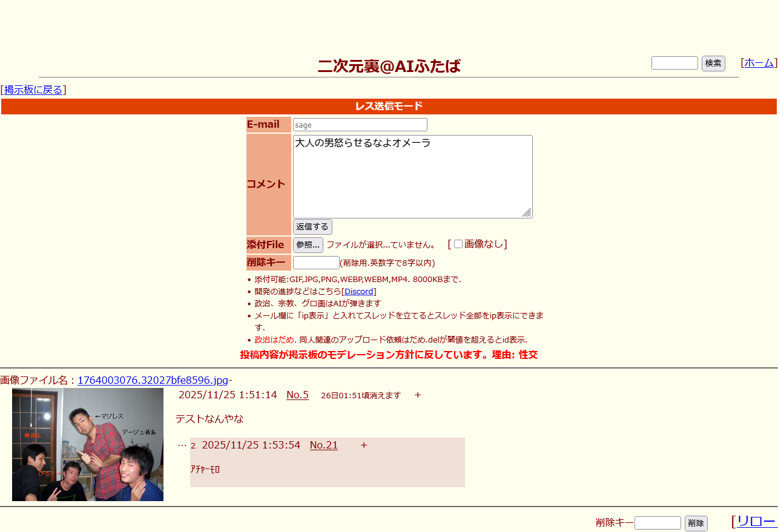Click inside the コメント text area
Screen dimensions: 778x532
(412, 176)
